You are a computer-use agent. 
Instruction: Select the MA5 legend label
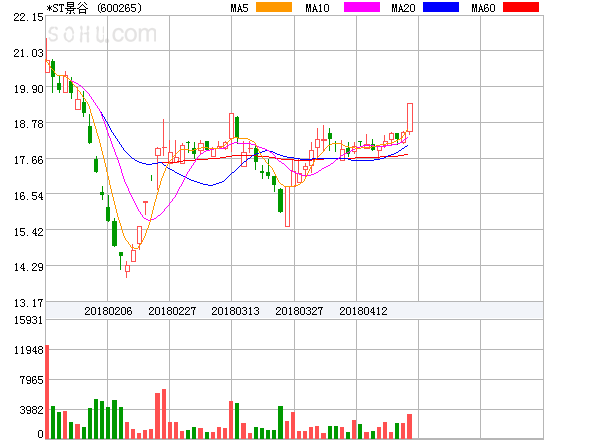tap(239, 8)
